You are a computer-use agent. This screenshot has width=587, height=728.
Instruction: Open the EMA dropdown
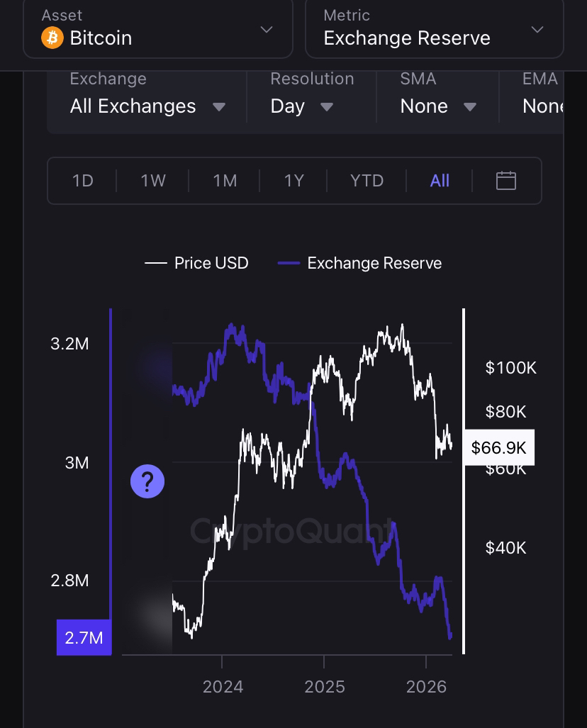click(x=542, y=106)
